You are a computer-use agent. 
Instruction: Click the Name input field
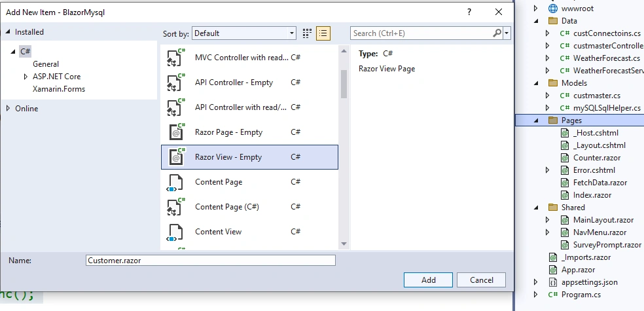pos(211,261)
